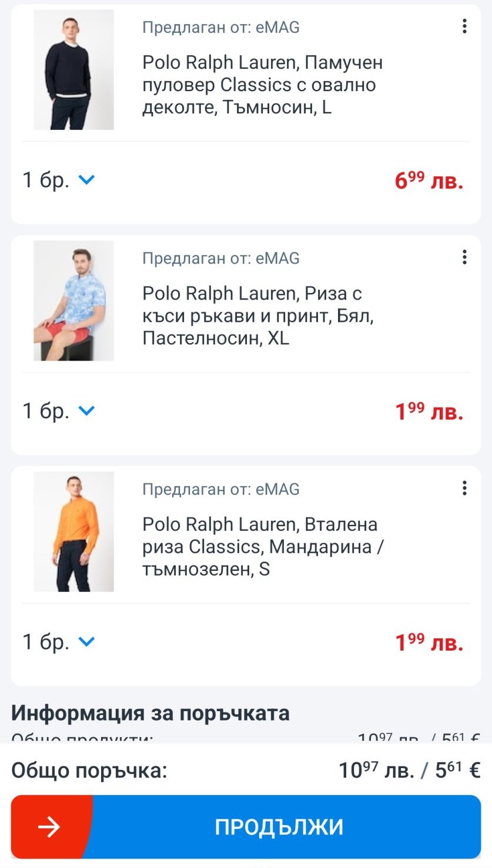Open Памучен пуловер Classics product title
This screenshot has height=868, width=492.
click(262, 85)
